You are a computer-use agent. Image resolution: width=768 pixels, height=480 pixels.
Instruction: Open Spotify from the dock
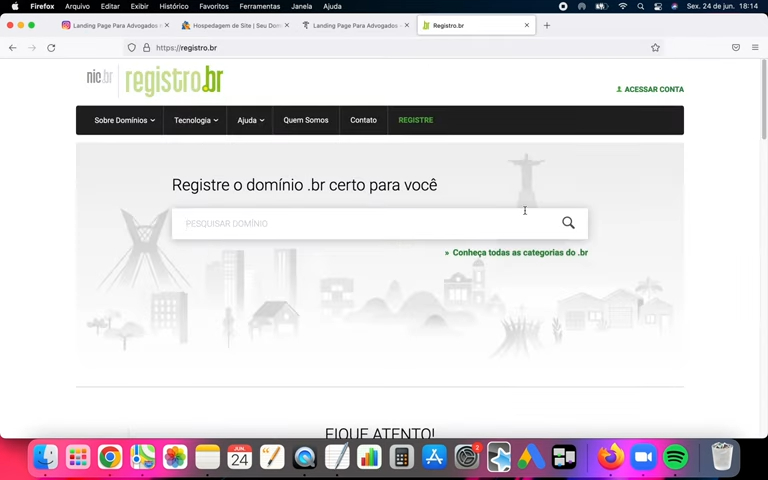(x=675, y=457)
